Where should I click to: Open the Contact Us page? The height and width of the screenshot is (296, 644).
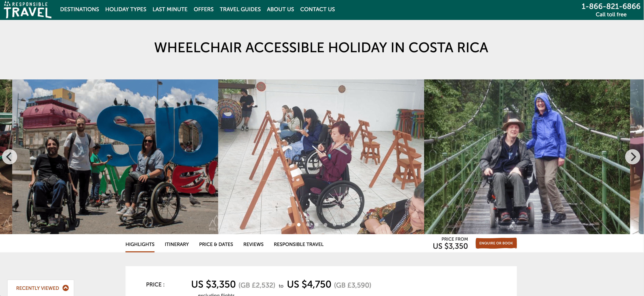tap(317, 9)
